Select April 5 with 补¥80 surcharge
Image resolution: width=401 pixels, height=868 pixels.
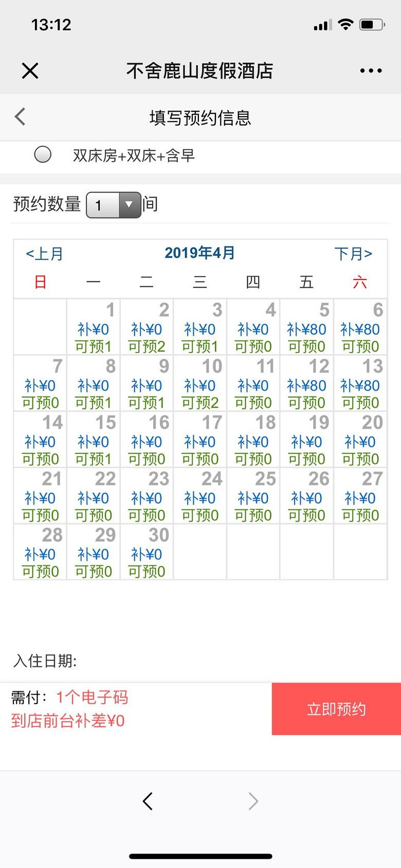pos(306,327)
